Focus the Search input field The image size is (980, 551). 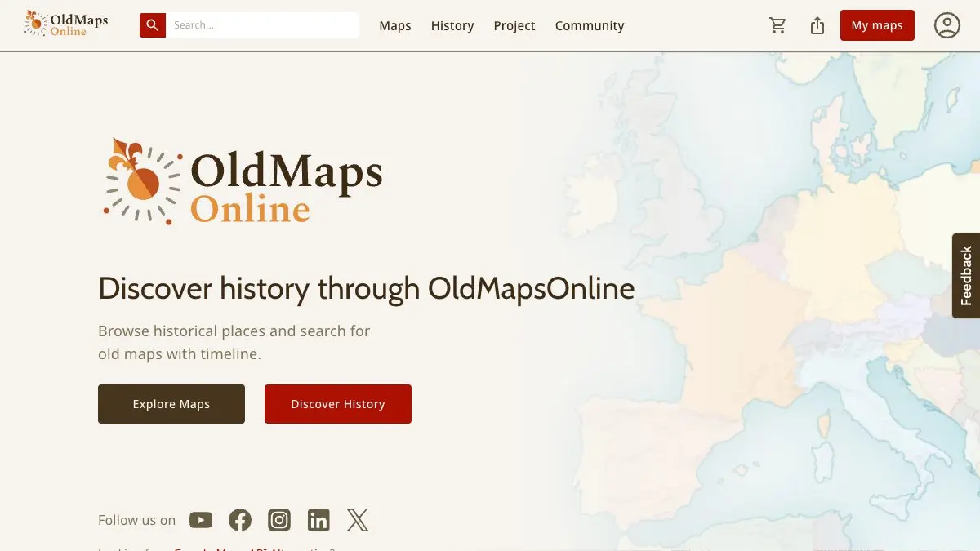click(x=262, y=25)
